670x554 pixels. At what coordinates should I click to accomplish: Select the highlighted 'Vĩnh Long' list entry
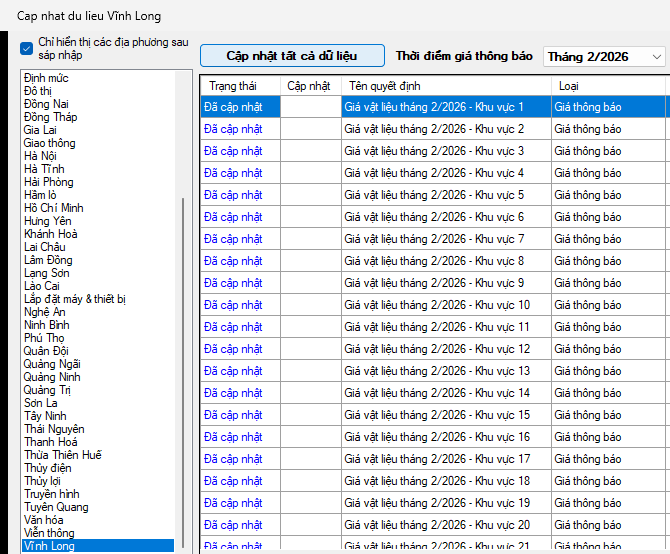pyautogui.click(x=49, y=546)
